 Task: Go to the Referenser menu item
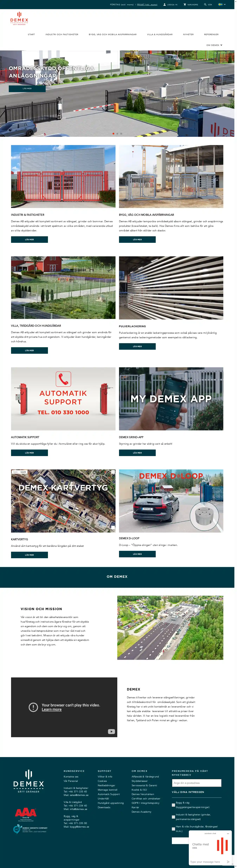point(211,34)
